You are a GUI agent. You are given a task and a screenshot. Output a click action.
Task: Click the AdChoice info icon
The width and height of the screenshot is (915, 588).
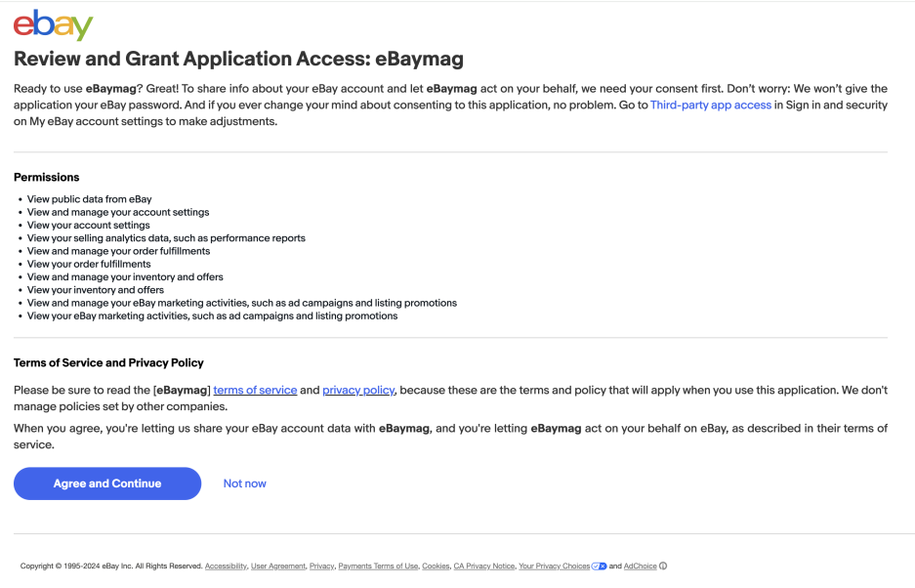tap(663, 566)
